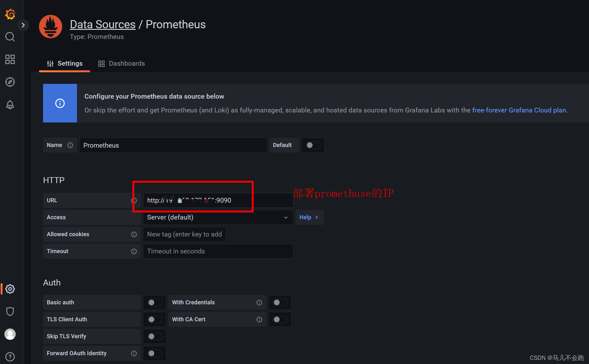The width and height of the screenshot is (589, 364).
Task: Click the 'HTTP' section heading
Action: coord(54,180)
